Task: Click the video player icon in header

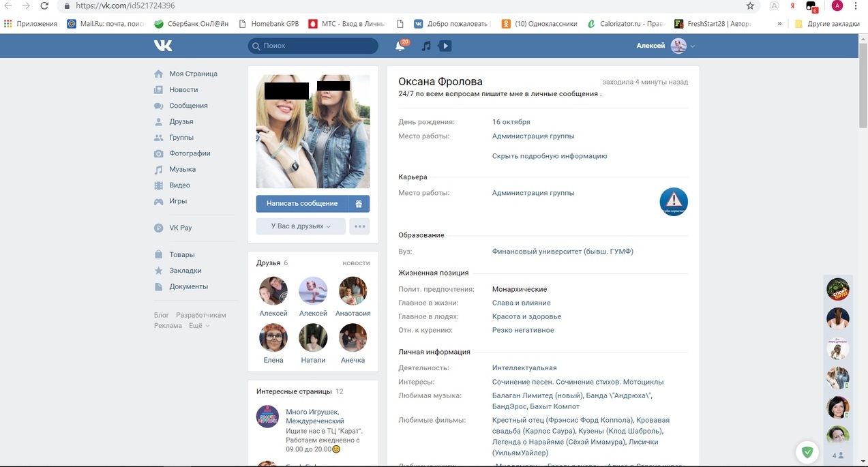Action: [x=445, y=46]
